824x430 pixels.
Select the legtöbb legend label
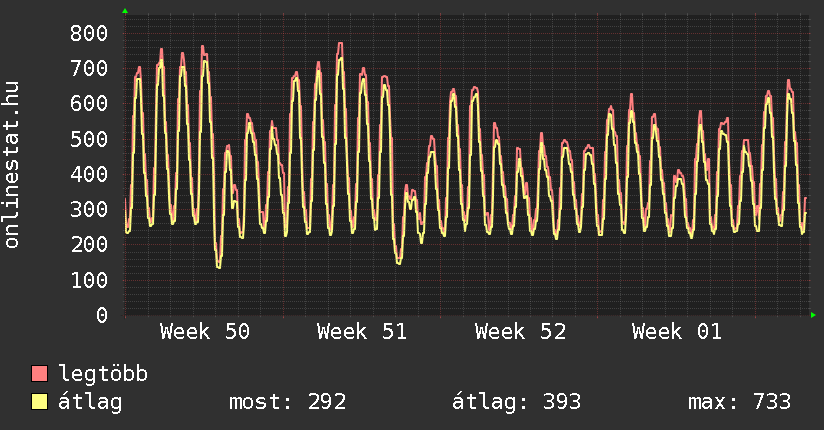click(104, 374)
